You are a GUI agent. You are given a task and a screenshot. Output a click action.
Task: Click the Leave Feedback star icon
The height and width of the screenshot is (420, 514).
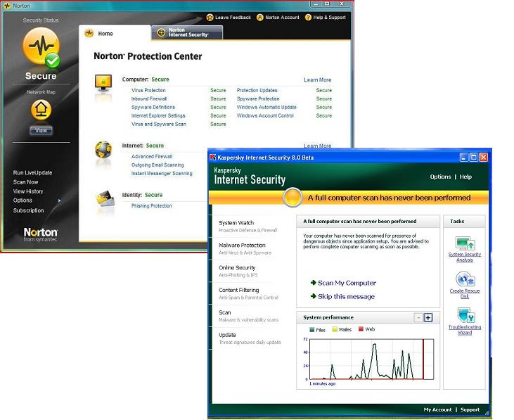(x=210, y=18)
